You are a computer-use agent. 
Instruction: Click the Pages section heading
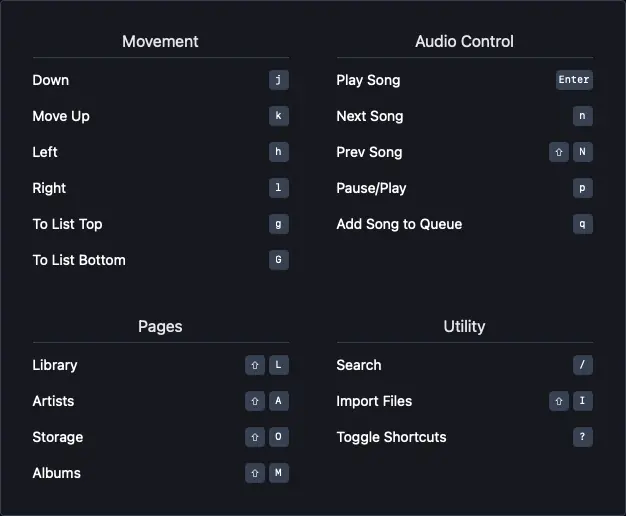coord(160,327)
